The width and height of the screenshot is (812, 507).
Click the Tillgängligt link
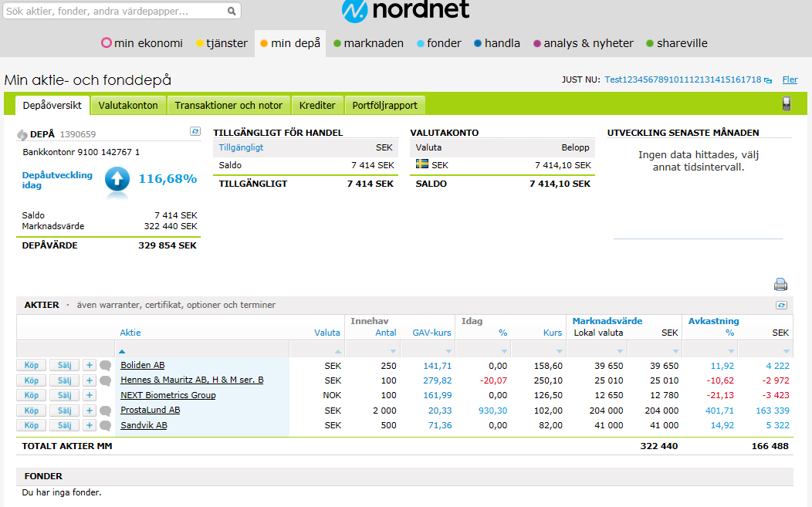pos(241,147)
